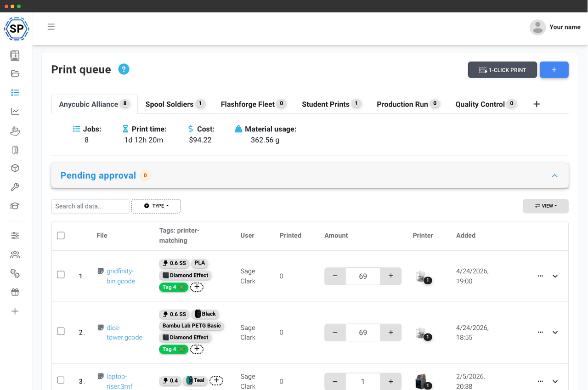Click the blue question mark help icon
This screenshot has width=588, height=390.
coord(124,69)
